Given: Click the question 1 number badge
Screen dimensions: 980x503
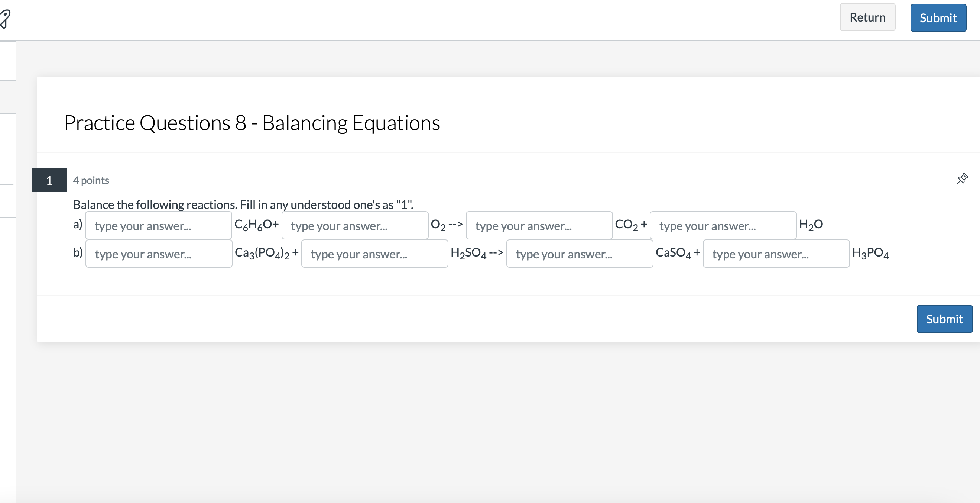Looking at the screenshot, I should point(49,180).
